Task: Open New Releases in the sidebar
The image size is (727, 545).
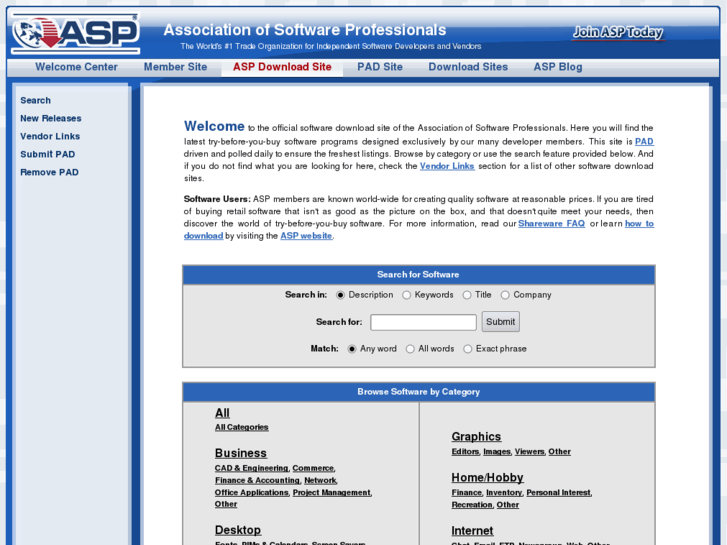Action: pyautogui.click(x=51, y=118)
